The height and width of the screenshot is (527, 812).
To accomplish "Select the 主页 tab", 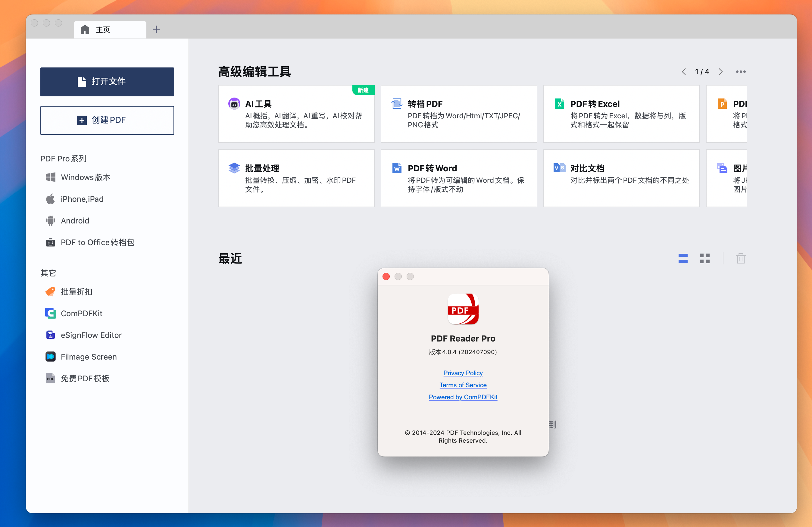I will pos(110,30).
